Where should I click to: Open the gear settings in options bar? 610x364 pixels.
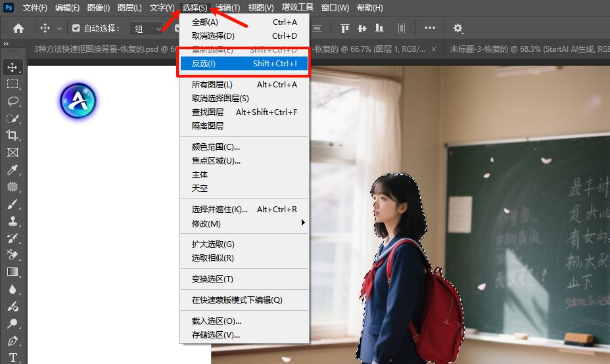click(458, 28)
